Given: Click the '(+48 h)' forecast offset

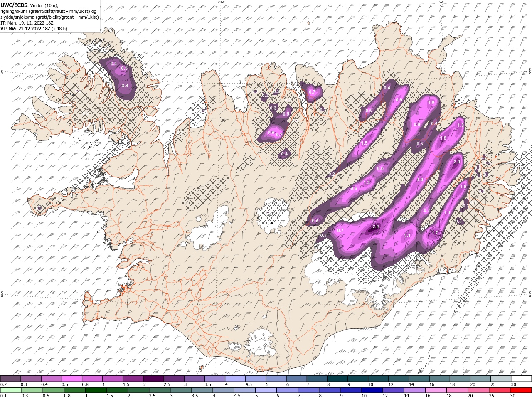Looking at the screenshot, I should [x=59, y=29].
